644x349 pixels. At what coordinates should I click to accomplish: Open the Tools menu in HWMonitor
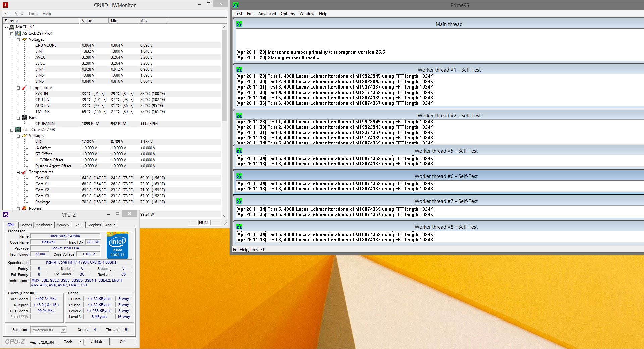[x=33, y=14]
